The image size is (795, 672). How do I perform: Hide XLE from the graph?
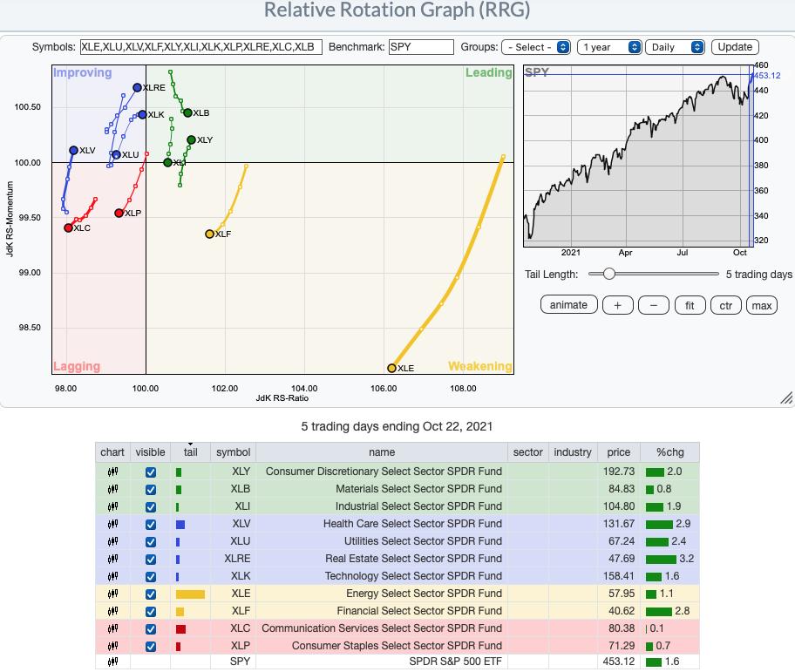click(151, 594)
